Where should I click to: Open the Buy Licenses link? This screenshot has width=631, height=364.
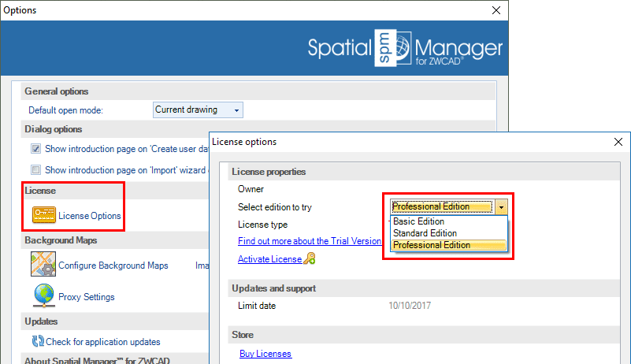click(x=265, y=354)
